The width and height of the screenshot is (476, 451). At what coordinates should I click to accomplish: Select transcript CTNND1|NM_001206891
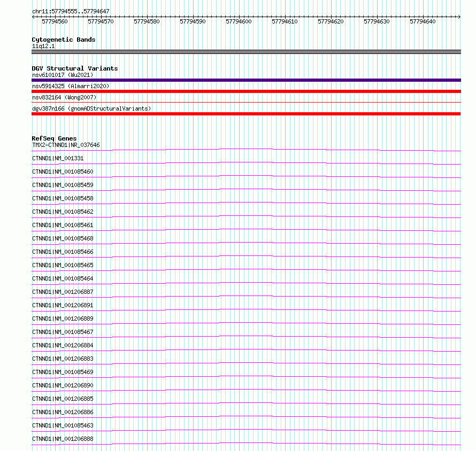coord(63,305)
